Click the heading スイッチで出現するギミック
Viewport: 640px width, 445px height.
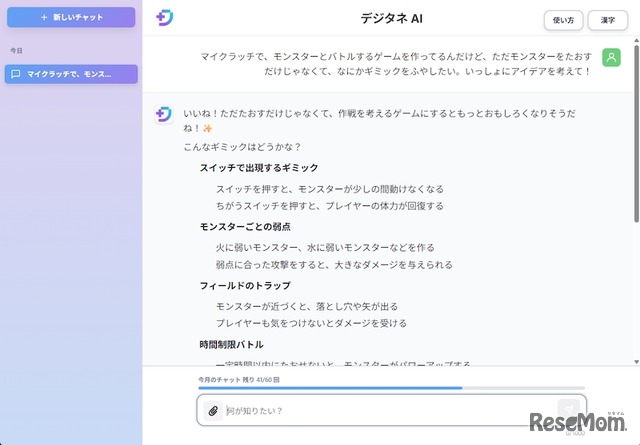point(259,168)
